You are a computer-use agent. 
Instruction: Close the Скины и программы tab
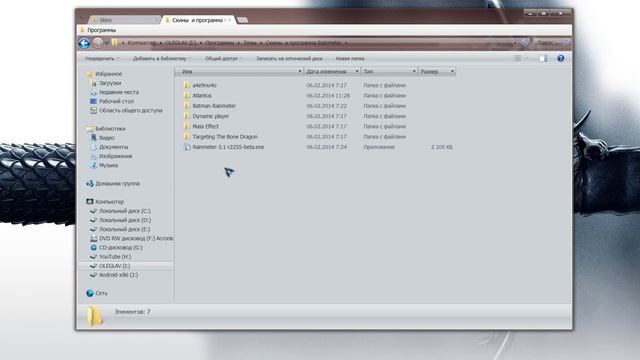pos(230,20)
